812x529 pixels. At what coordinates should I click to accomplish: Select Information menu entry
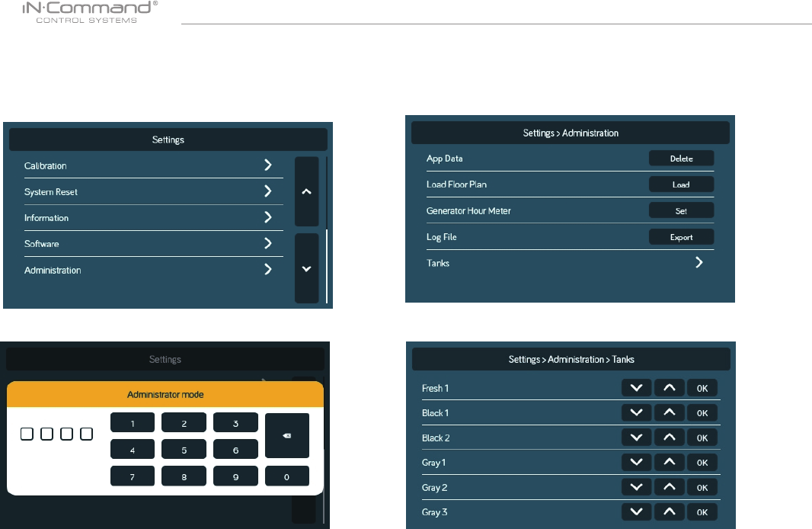pos(153,217)
